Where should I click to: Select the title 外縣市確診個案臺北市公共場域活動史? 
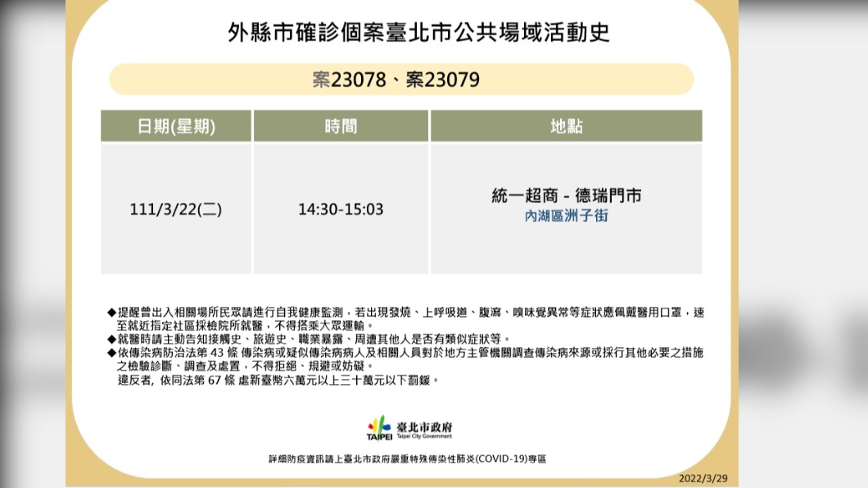(x=418, y=33)
